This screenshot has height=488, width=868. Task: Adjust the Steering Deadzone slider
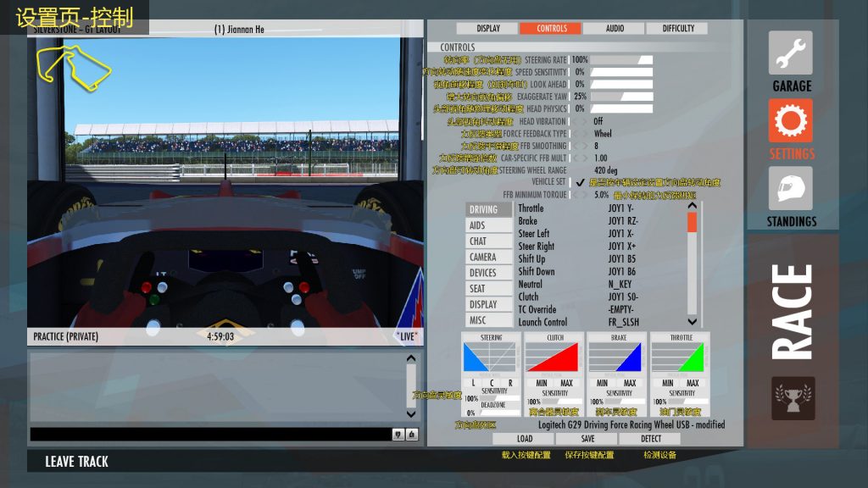pyautogui.click(x=498, y=413)
